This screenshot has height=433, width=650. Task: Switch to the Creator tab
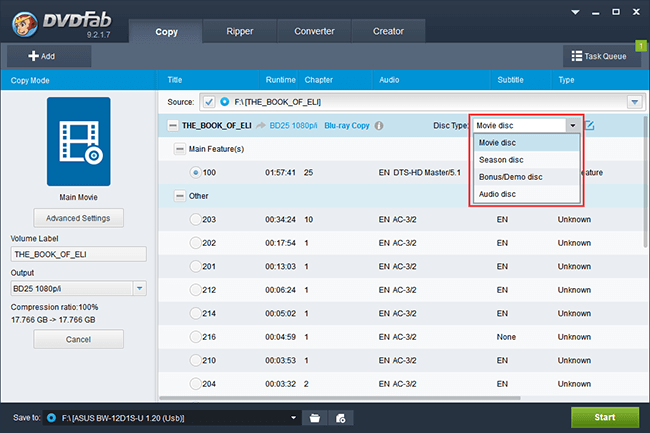tap(388, 31)
